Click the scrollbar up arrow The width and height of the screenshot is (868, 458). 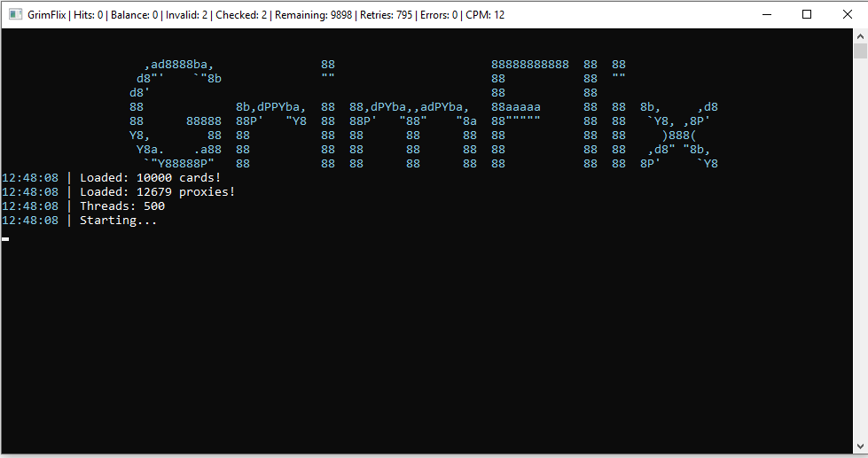pos(860,36)
